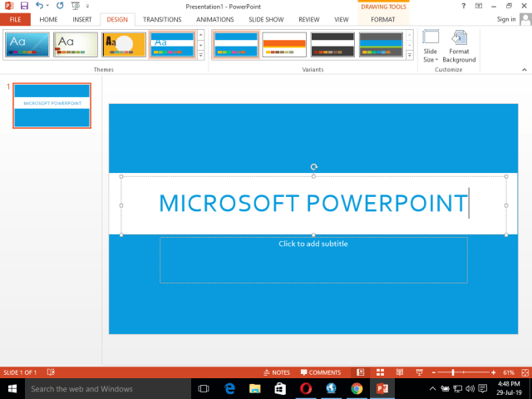Viewport: 532px width, 399px height.
Task: Fit slide to current window icon
Action: tap(524, 372)
